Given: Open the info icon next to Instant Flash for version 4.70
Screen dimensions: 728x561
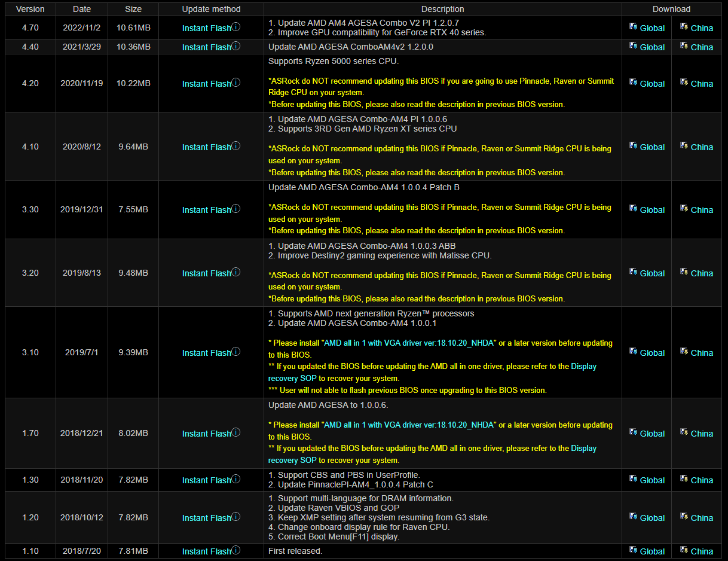Looking at the screenshot, I should pyautogui.click(x=235, y=27).
